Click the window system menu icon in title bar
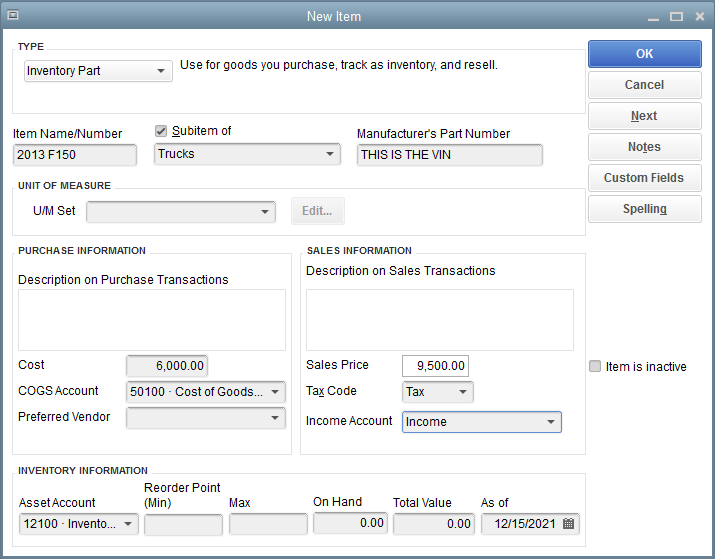This screenshot has width=715, height=559. pyautogui.click(x=13, y=16)
